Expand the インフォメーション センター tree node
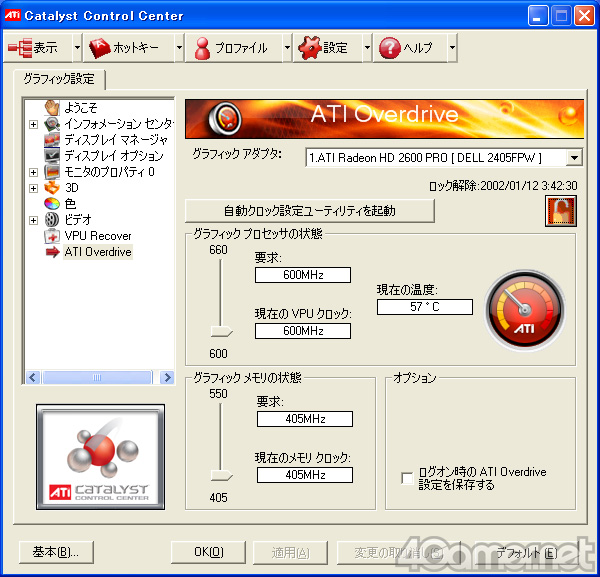The height and width of the screenshot is (577, 600). coord(33,124)
